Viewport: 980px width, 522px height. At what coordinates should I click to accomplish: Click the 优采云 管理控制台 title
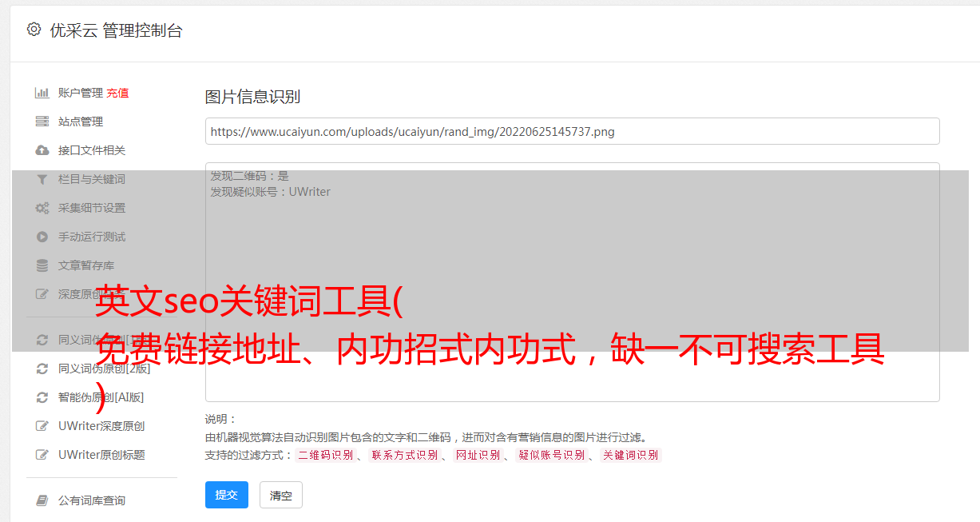[116, 30]
